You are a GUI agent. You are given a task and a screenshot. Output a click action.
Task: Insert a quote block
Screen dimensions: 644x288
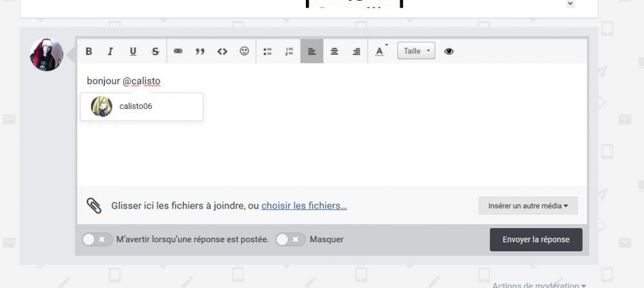(200, 52)
